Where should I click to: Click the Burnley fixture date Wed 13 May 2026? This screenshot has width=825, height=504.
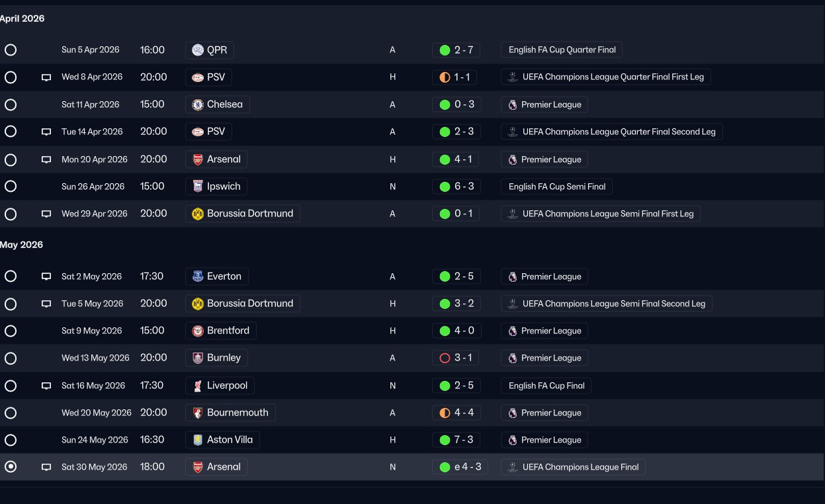pyautogui.click(x=95, y=358)
